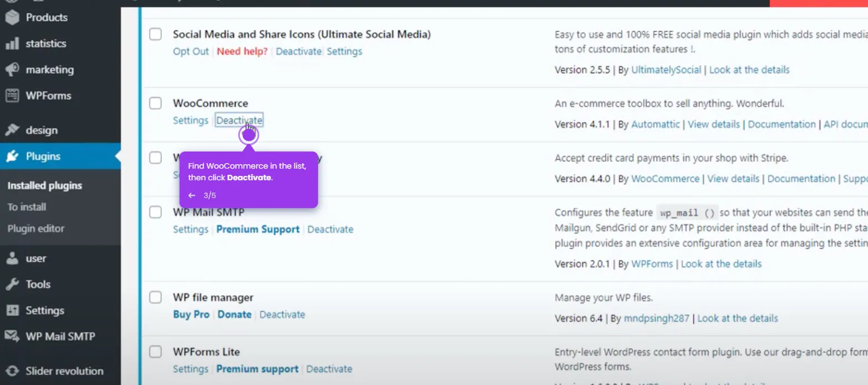Click View details for Stripe gateway plugin
The height and width of the screenshot is (385, 868).
733,179
